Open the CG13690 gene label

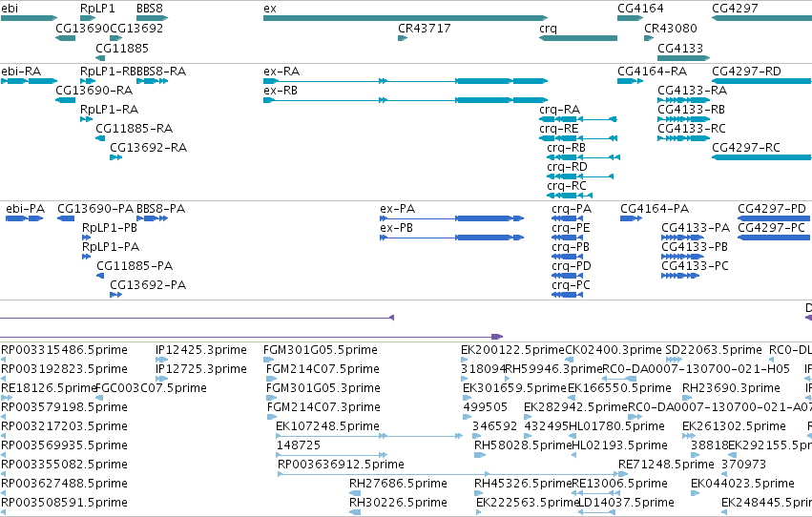click(x=82, y=28)
